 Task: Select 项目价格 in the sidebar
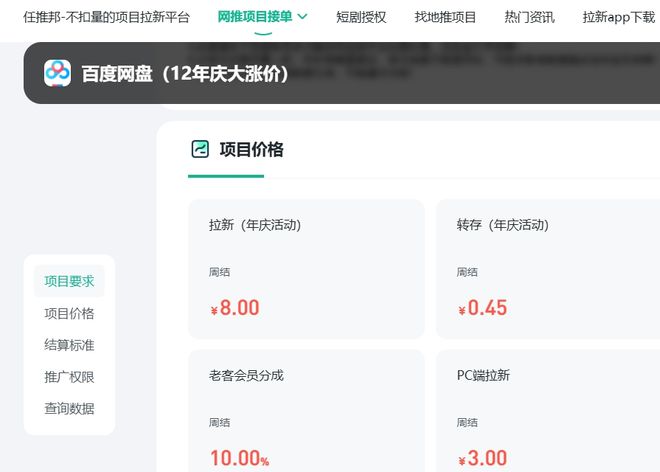pos(69,313)
